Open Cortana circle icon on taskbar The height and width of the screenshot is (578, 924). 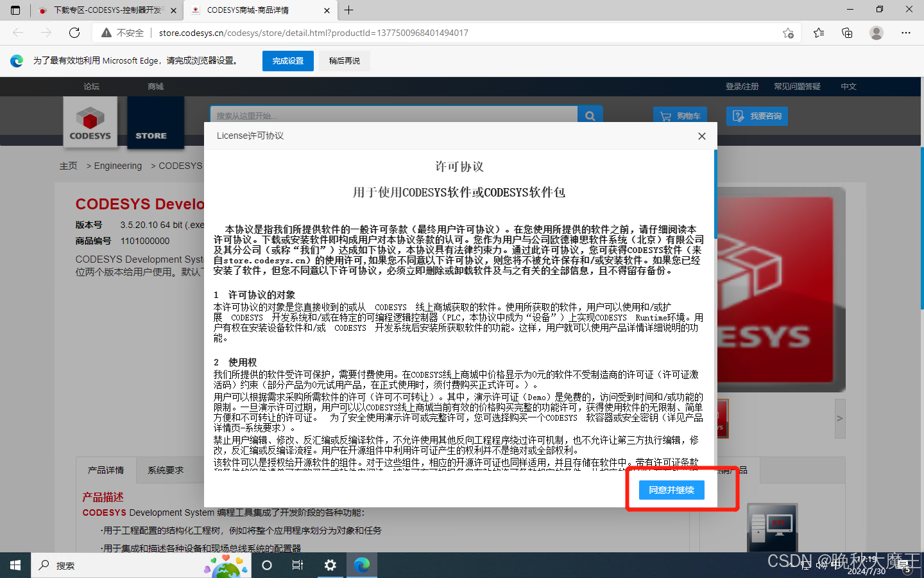pos(267,565)
